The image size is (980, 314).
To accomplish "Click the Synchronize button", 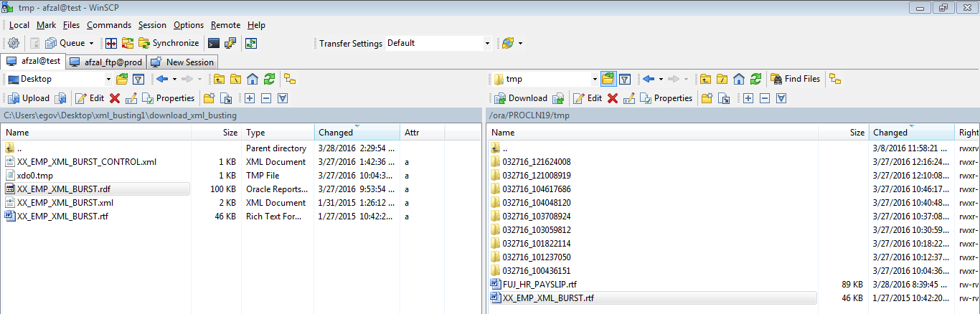I will [169, 43].
